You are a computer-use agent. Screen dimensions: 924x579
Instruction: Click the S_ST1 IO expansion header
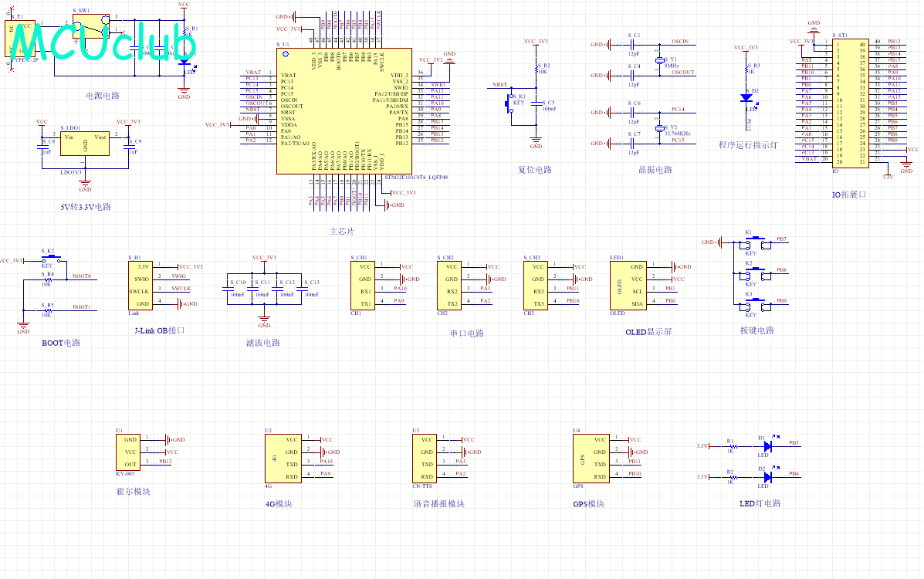pyautogui.click(x=851, y=103)
